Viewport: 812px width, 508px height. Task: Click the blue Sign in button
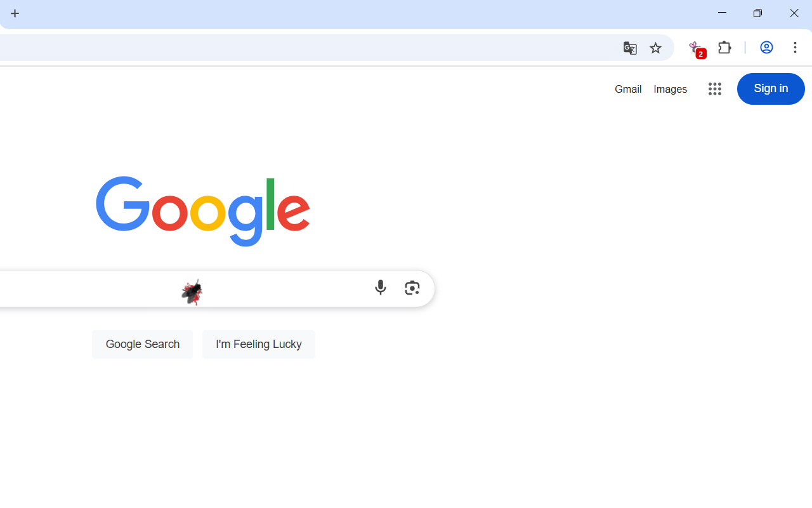pos(771,89)
